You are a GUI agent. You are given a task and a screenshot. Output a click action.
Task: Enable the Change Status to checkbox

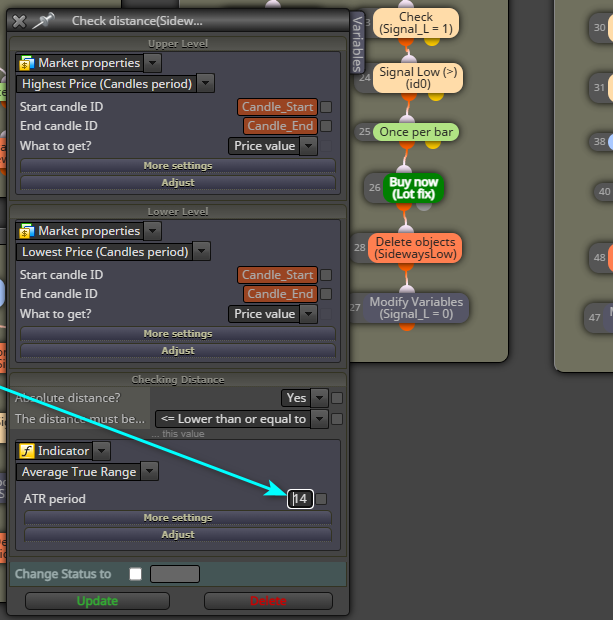(x=135, y=574)
